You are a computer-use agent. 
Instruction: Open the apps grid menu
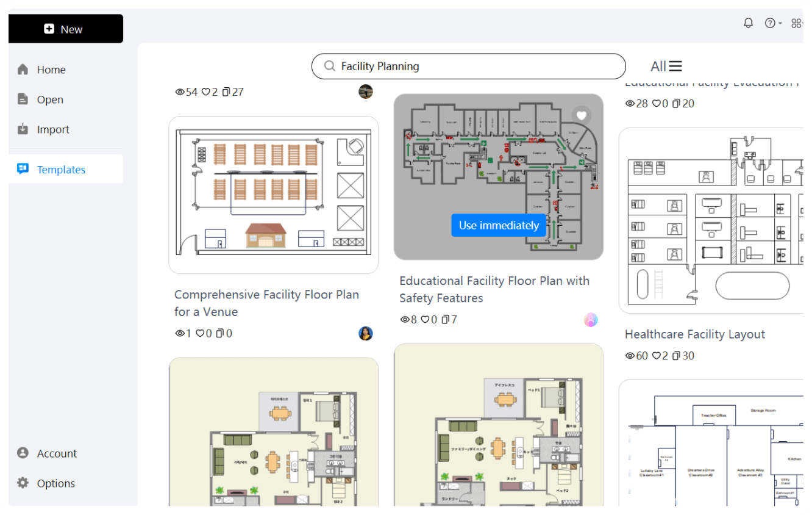(x=797, y=23)
